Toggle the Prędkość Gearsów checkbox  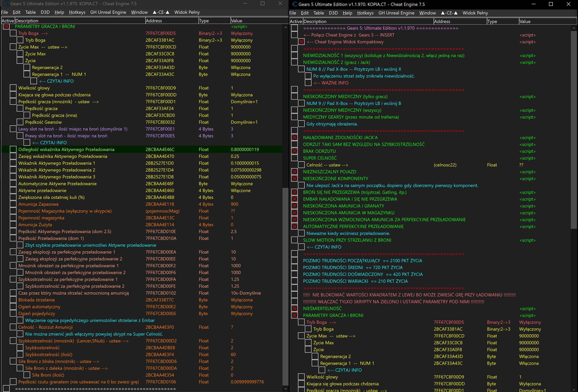tap(20, 122)
